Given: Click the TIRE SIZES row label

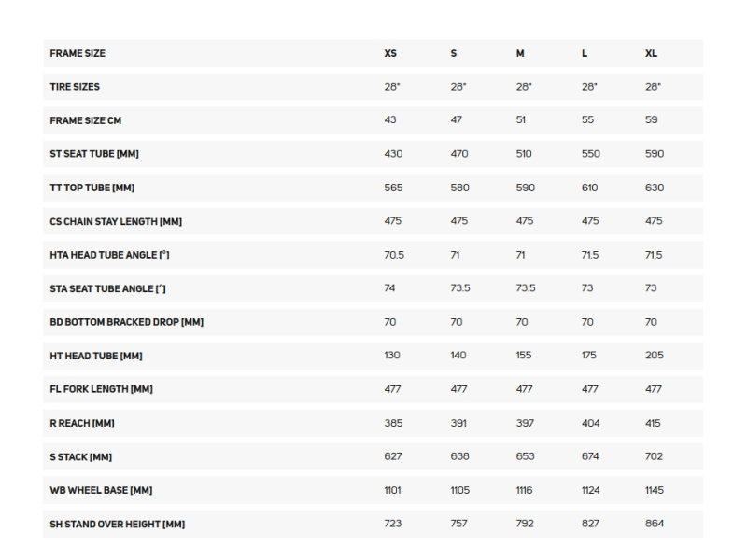Looking at the screenshot, I should (75, 87).
